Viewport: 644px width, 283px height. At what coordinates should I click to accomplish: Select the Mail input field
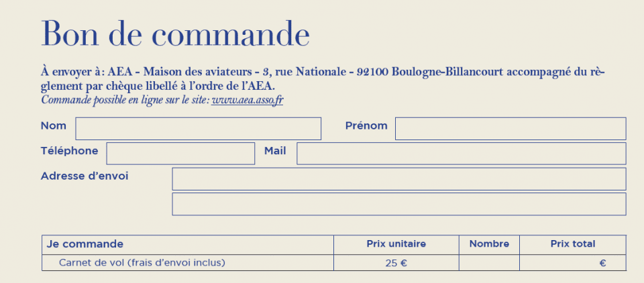(462, 154)
